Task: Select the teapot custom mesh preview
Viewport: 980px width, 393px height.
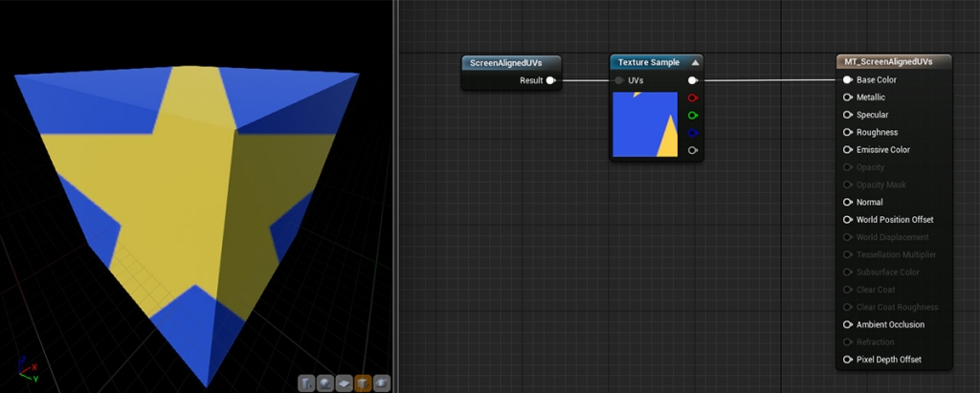Action: point(382,383)
